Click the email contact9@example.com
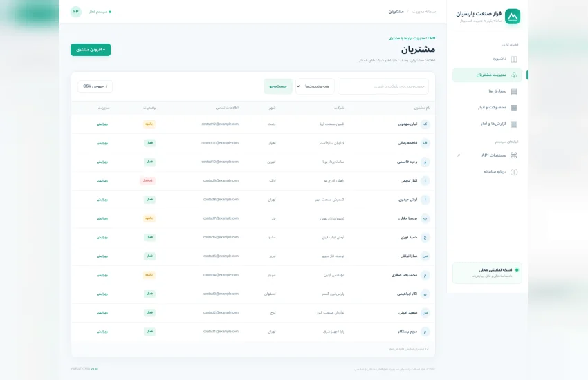The width and height of the screenshot is (588, 380). tap(221, 180)
